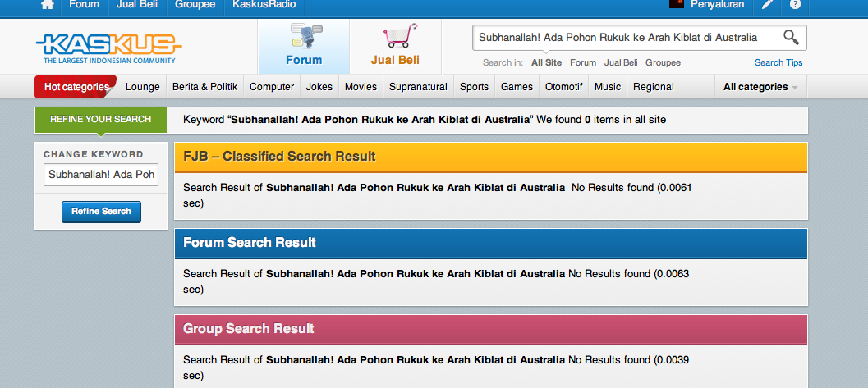868x388 pixels.
Task: Open the Regional category menu
Action: pos(653,87)
